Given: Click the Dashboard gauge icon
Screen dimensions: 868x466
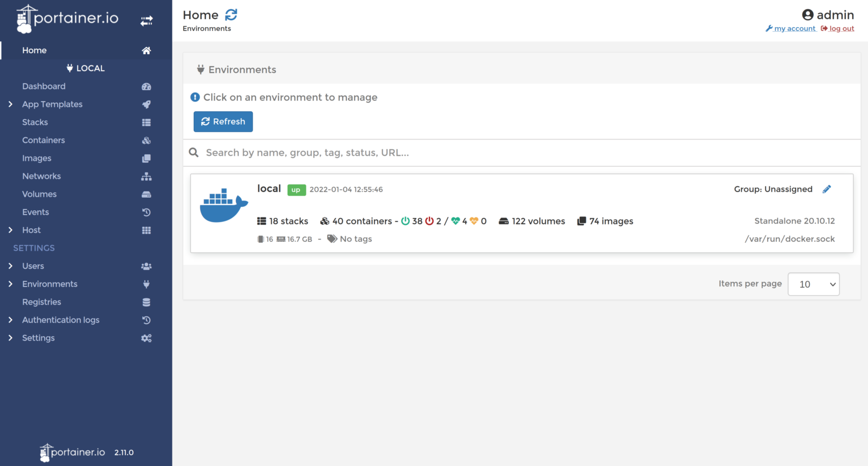Looking at the screenshot, I should (x=146, y=86).
